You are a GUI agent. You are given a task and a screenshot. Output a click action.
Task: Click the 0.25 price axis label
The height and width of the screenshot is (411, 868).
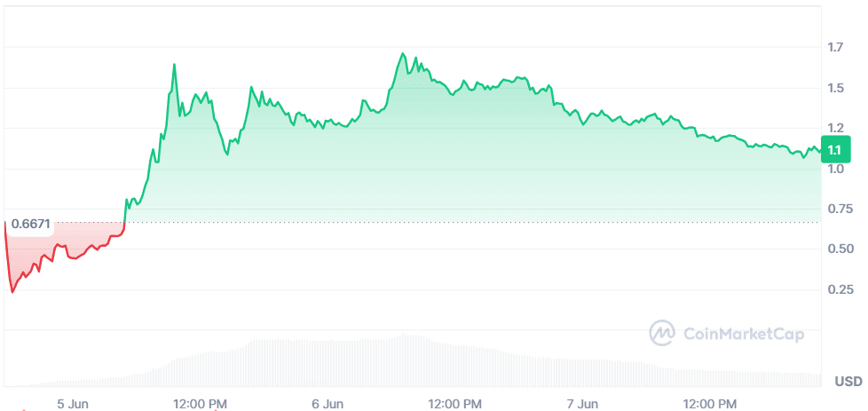[838, 290]
